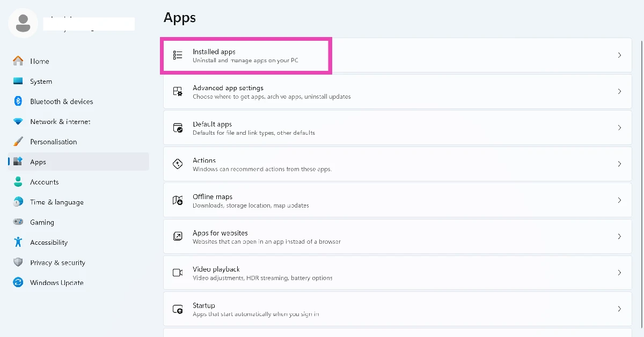
Task: Expand the Startup row chevron
Action: pyautogui.click(x=619, y=309)
